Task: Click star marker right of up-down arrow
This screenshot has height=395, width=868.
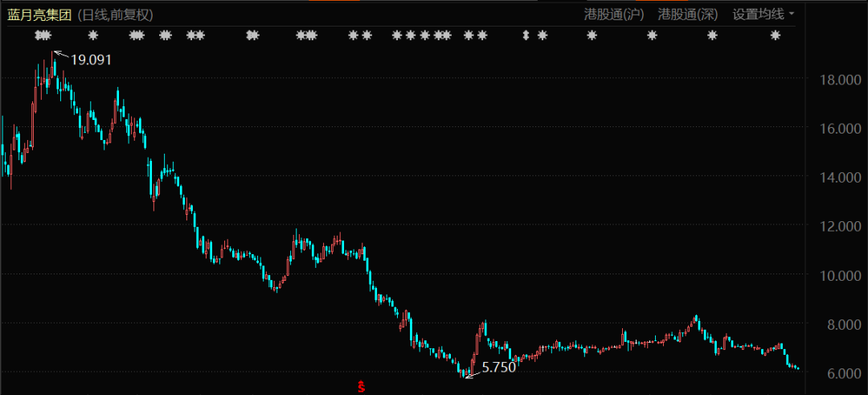Action: point(542,35)
